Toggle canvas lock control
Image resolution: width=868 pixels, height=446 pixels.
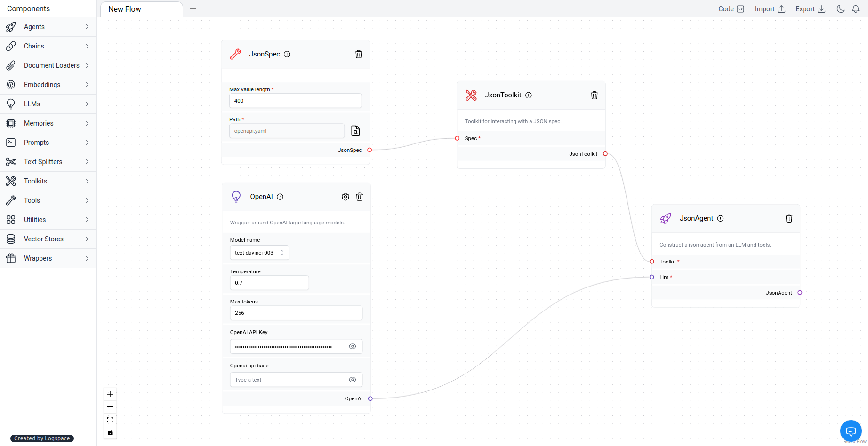click(x=110, y=432)
